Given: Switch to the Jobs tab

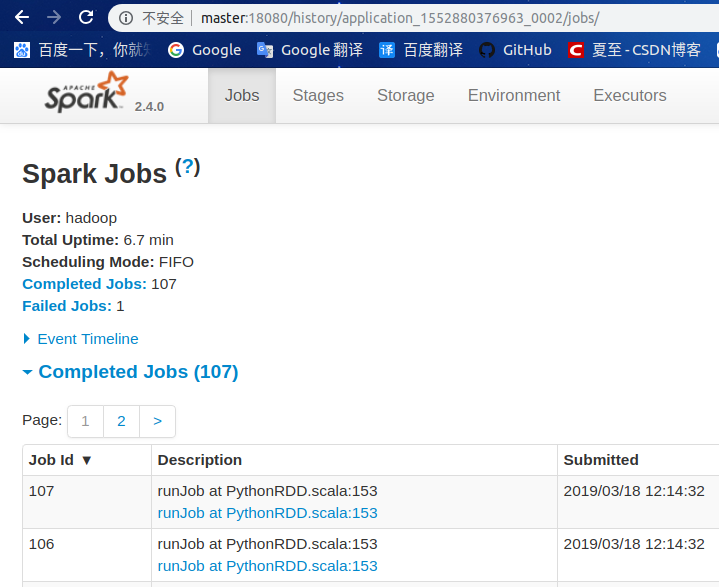Looking at the screenshot, I should click(242, 95).
